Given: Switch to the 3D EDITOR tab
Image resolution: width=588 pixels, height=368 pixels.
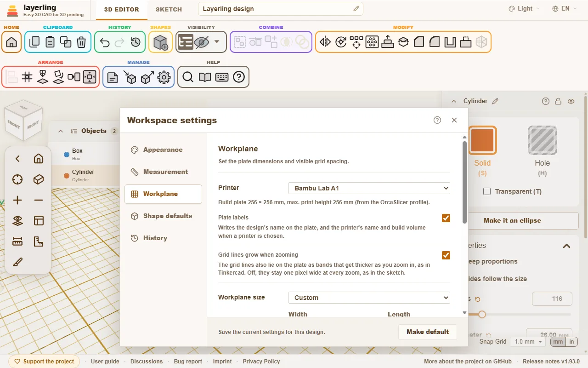Looking at the screenshot, I should (121, 9).
